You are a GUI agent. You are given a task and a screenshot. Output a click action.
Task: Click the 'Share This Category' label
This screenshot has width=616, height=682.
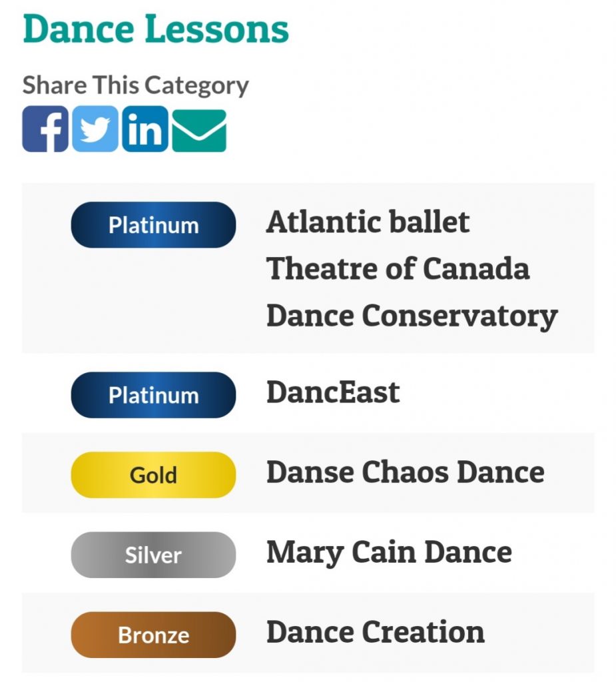135,85
